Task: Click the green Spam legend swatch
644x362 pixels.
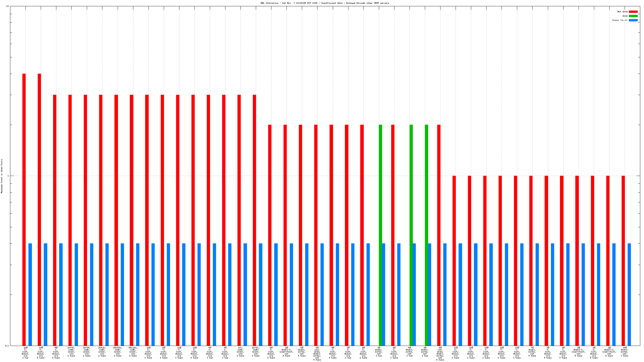Action: click(633, 16)
